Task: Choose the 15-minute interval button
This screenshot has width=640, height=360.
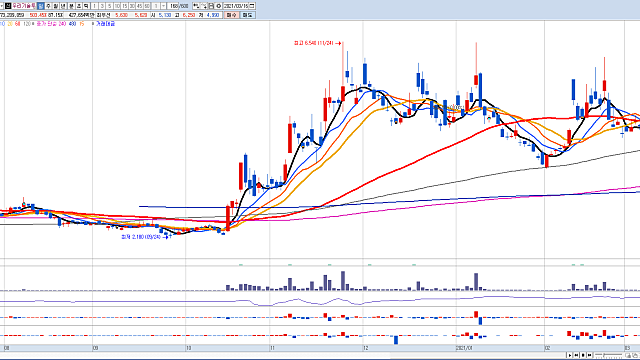Action: [x=124, y=6]
